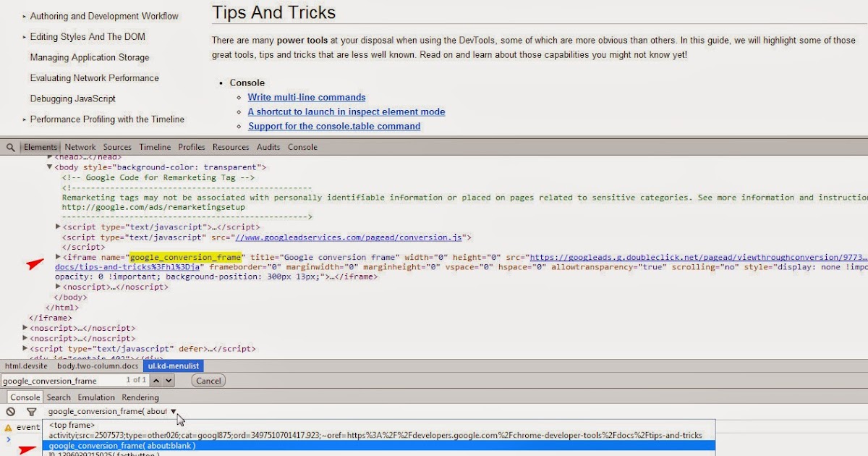868x456 pixels.
Task: Click the bold Console list item on the page
Action: pyautogui.click(x=247, y=83)
